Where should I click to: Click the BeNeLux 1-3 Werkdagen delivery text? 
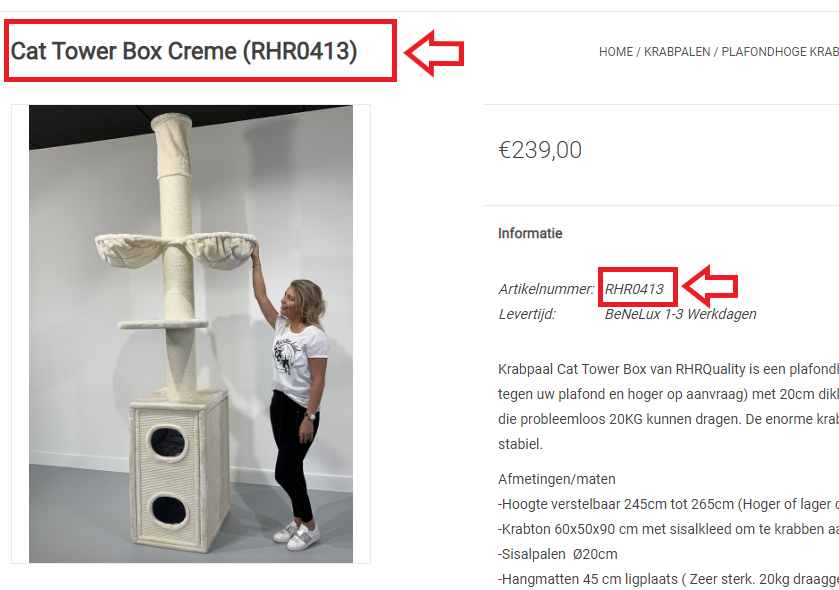point(681,314)
